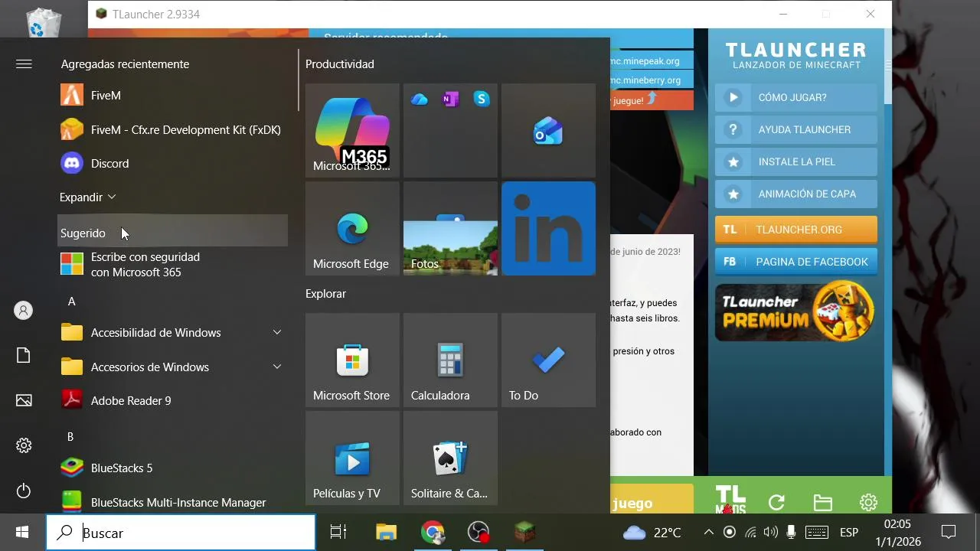
Task: Open Discord from the Start menu
Action: [173, 164]
